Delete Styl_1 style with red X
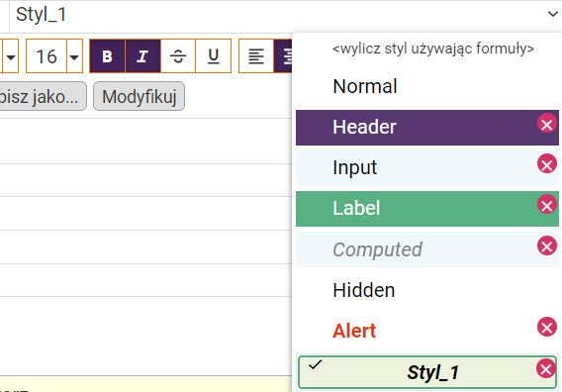 click(x=546, y=368)
